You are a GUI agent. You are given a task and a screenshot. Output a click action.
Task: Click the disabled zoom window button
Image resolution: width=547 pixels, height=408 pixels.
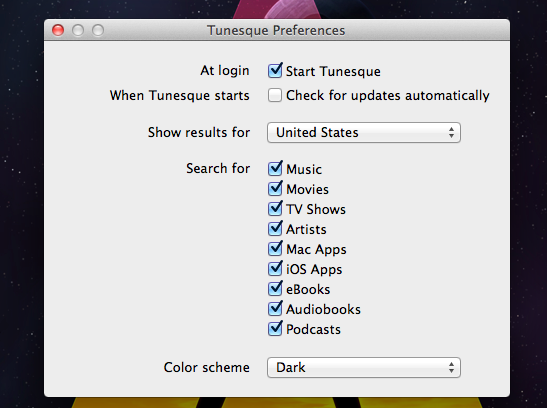coord(98,30)
